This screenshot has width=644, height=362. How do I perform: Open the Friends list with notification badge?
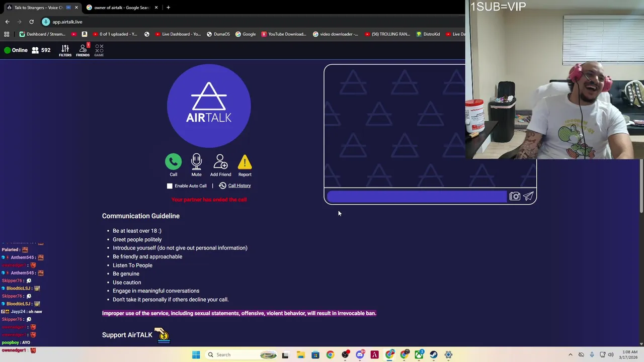pos(83,50)
